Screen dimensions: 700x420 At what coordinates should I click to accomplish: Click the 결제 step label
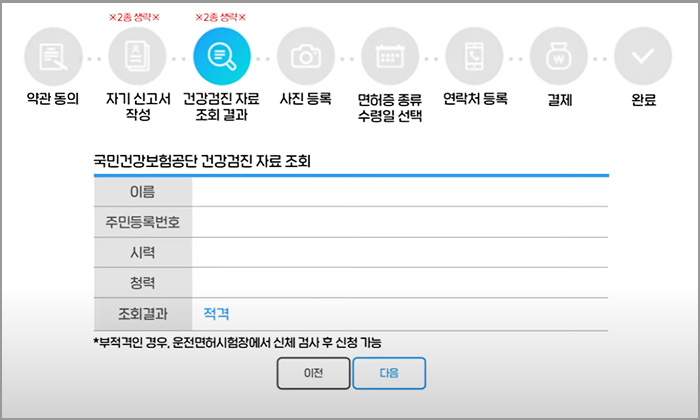(x=560, y=100)
